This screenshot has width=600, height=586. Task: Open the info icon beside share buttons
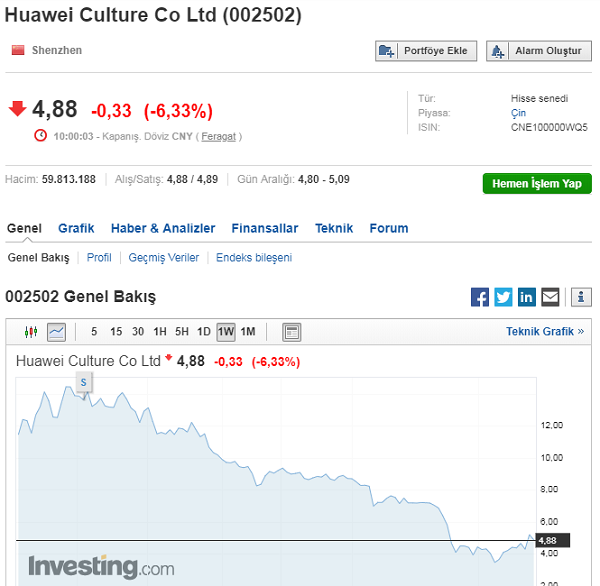[581, 297]
